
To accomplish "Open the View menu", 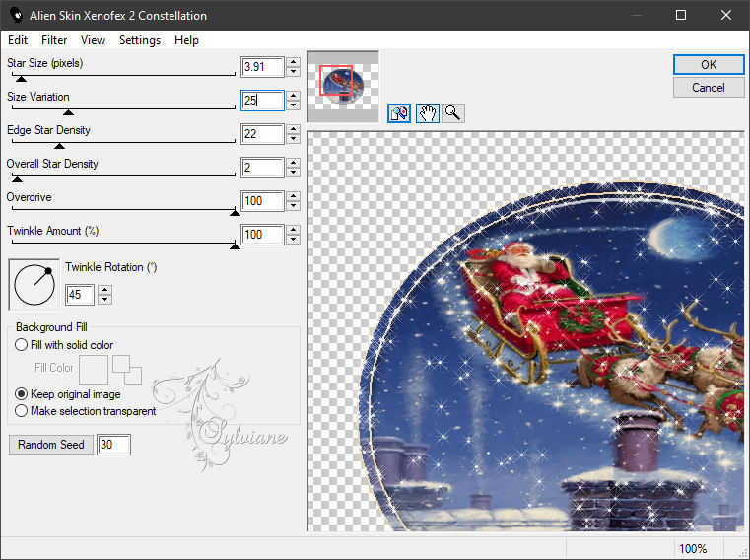I will pyautogui.click(x=93, y=40).
